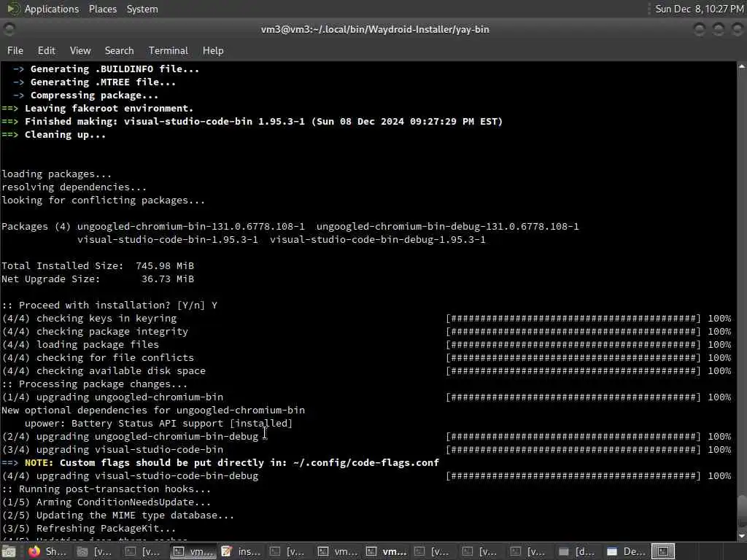
Task: Click the 'Compressing package...' line
Action: 85,96
